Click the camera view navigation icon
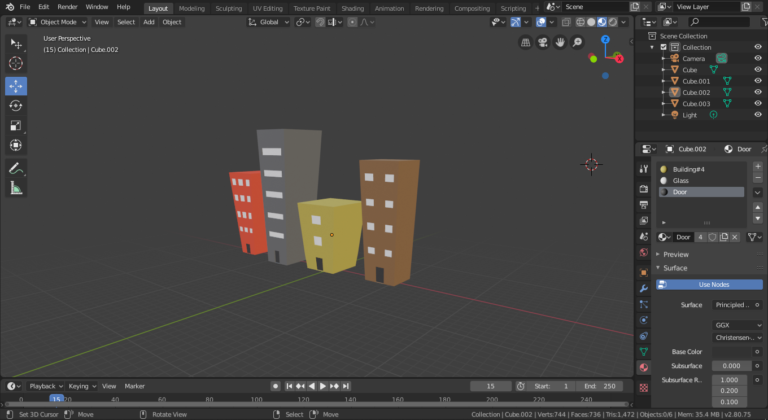 point(543,42)
